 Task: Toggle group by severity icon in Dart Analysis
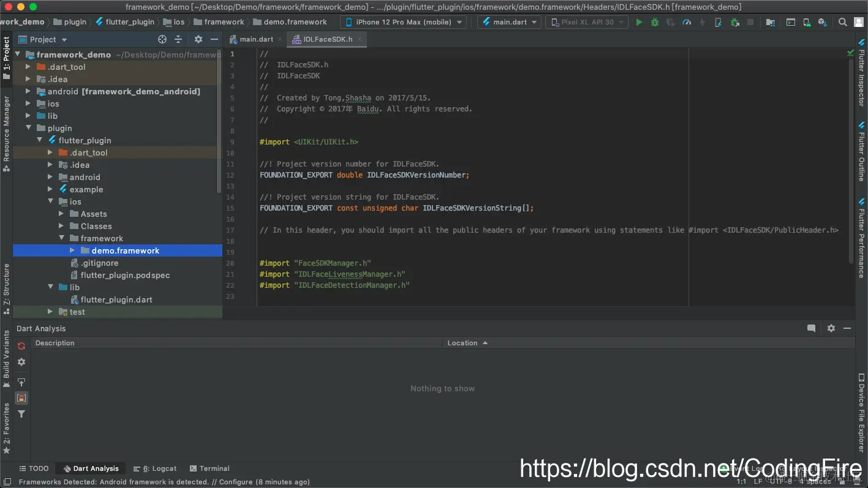(21, 398)
